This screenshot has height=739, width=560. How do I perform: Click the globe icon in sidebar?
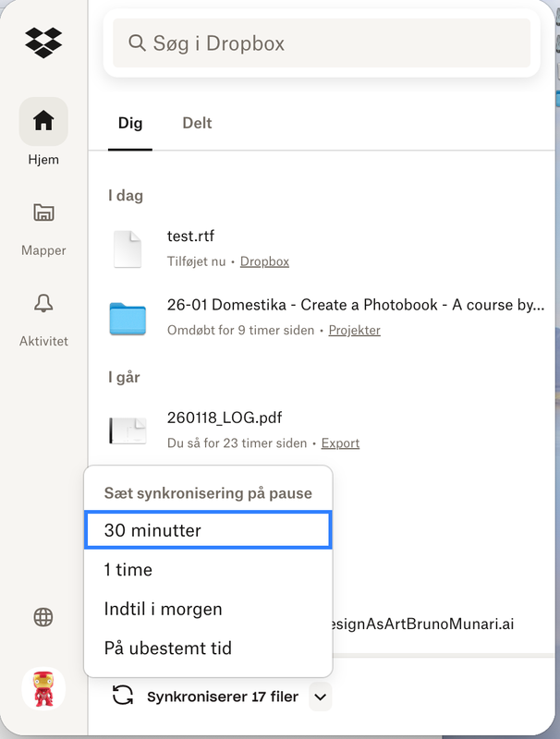43,617
